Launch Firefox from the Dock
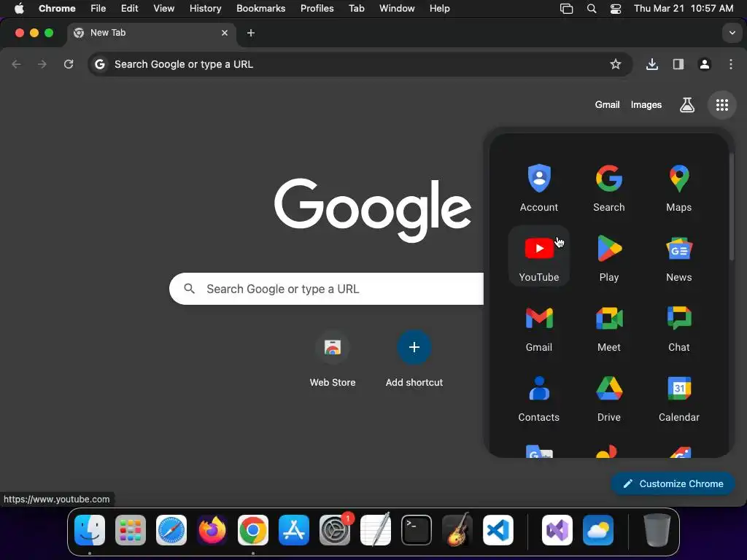 [x=212, y=530]
